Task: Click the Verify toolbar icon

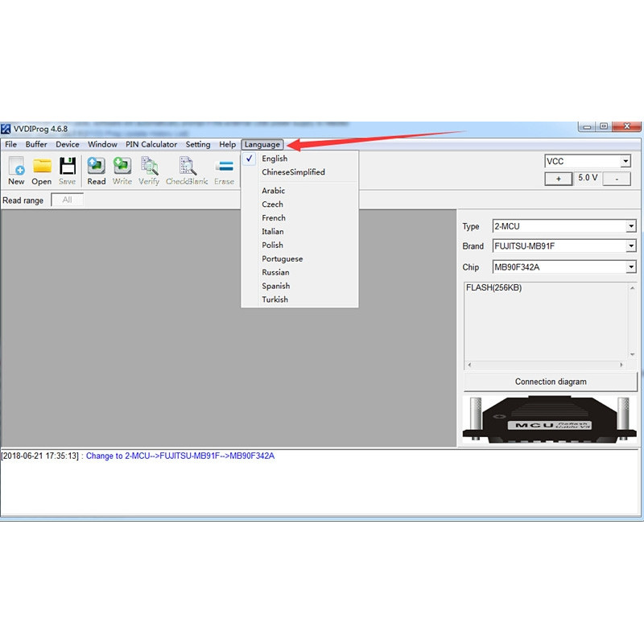Action: click(149, 171)
